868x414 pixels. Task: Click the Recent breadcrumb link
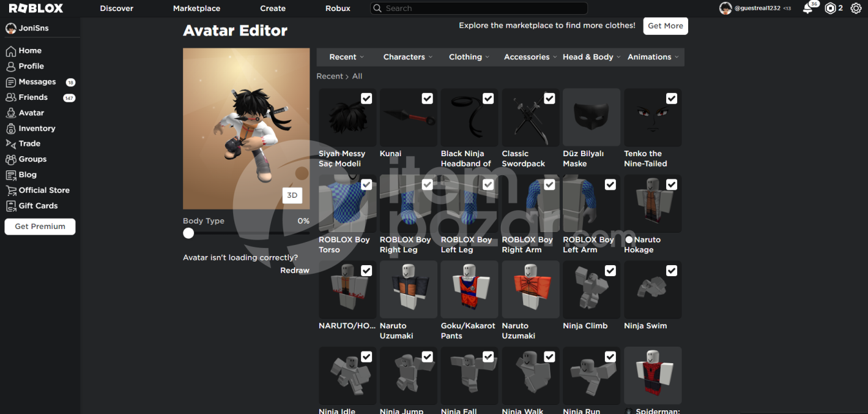[x=330, y=77]
